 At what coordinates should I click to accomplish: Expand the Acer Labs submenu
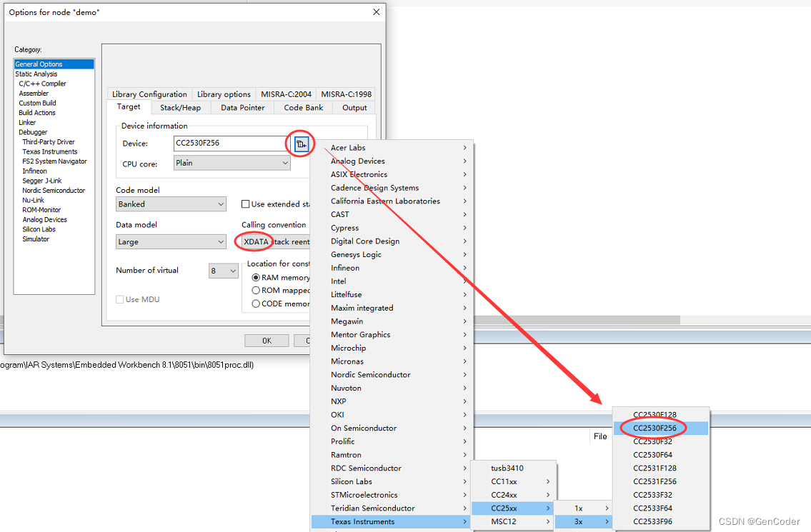392,148
